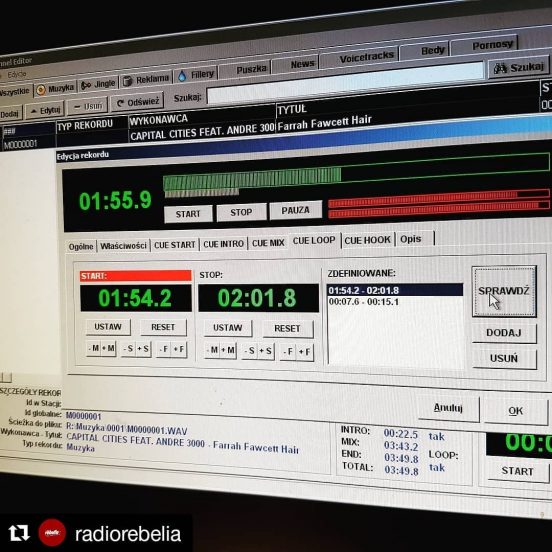Switch to the Opis tab
Screen dimensions: 552x552
pyautogui.click(x=415, y=239)
